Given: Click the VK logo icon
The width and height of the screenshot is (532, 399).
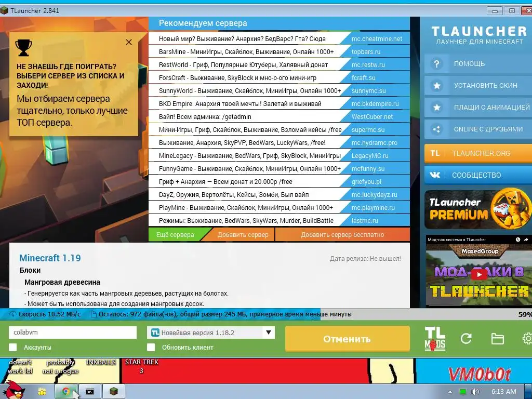Looking at the screenshot, I should click(x=435, y=175).
